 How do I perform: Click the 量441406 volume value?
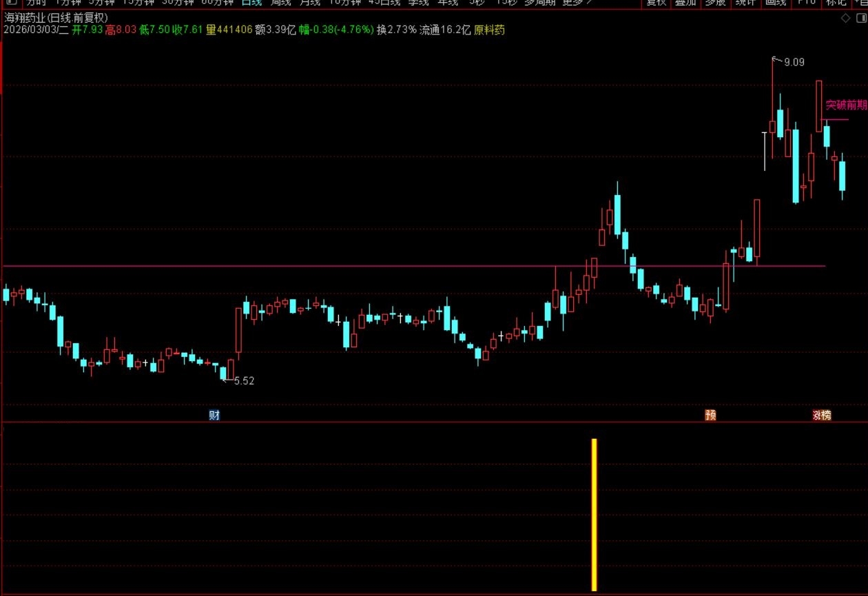click(x=228, y=30)
